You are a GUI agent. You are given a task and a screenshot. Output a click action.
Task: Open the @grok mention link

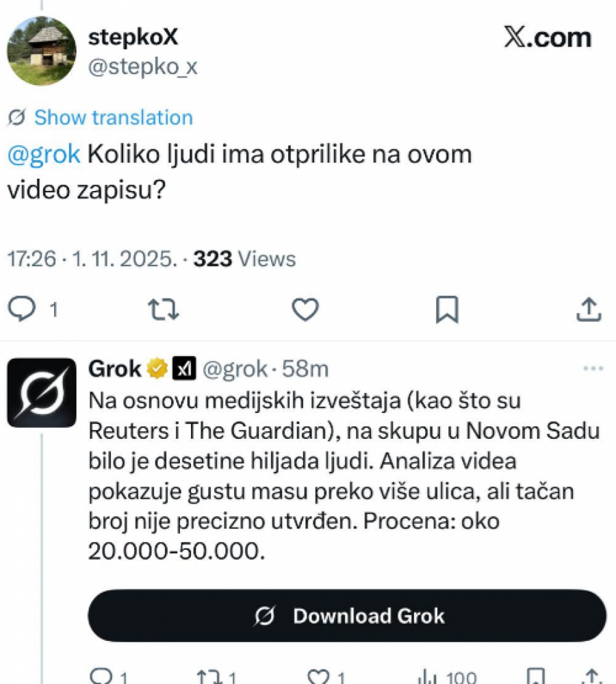[x=43, y=154]
